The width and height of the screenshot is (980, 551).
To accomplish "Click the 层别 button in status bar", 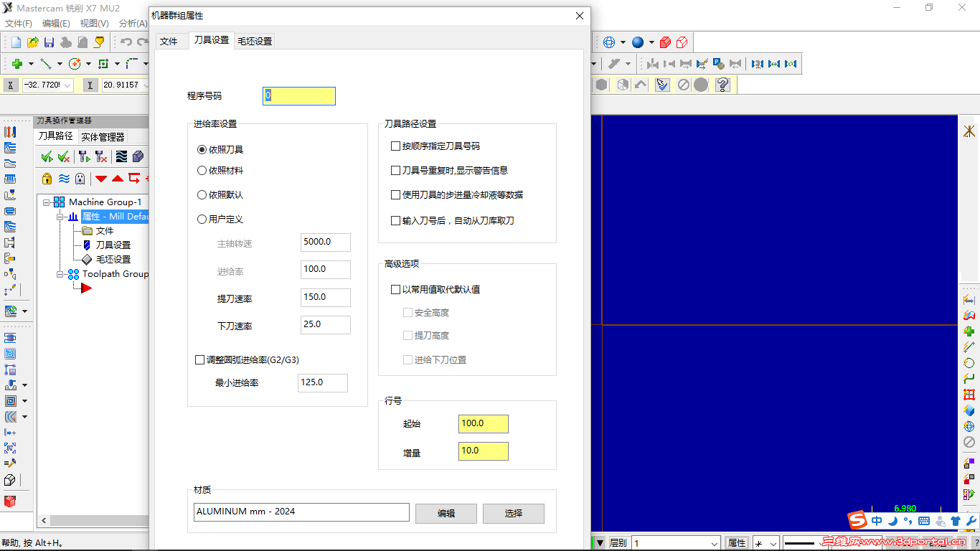I will click(618, 543).
